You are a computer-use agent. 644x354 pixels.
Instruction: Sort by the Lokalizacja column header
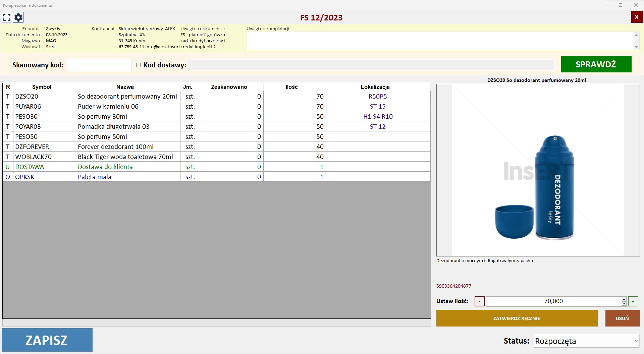pyautogui.click(x=375, y=87)
